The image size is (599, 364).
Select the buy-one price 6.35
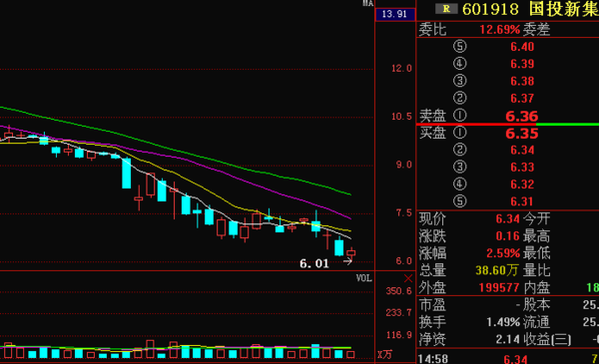pyautogui.click(x=522, y=134)
